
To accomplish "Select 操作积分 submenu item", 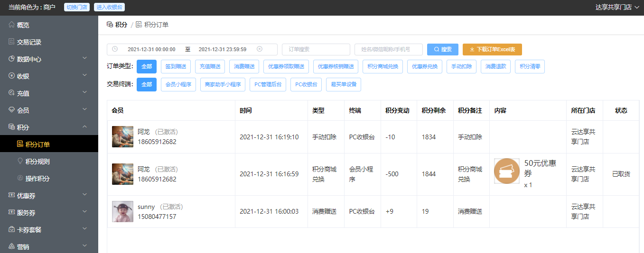I will [x=49, y=178].
